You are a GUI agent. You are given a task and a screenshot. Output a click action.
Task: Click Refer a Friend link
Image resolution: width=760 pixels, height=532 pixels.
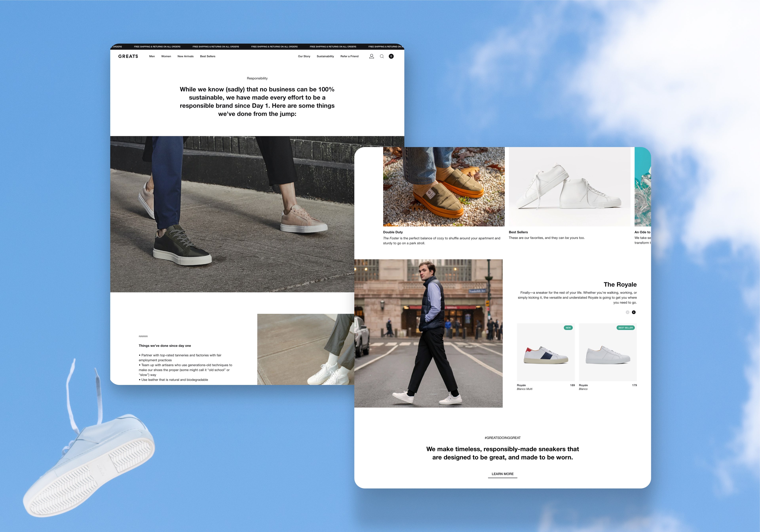[349, 56]
